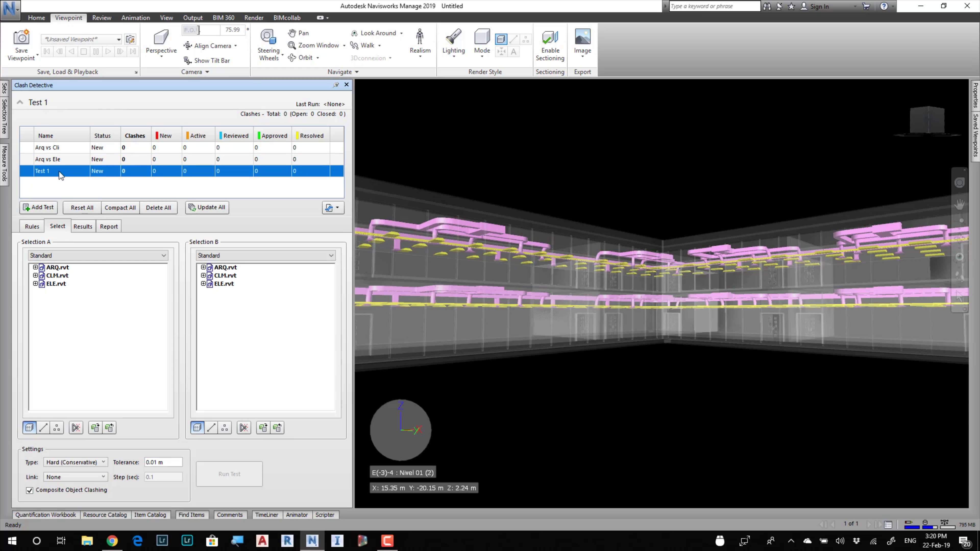Image resolution: width=980 pixels, height=551 pixels.
Task: Open Revit from the Windows taskbar
Action: tap(287, 540)
